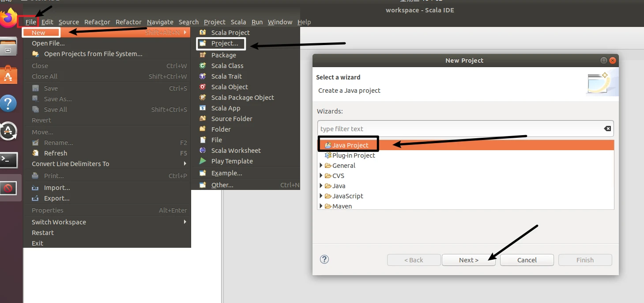Click the Scala Worksheet icon
The height and width of the screenshot is (303, 644).
pyautogui.click(x=203, y=151)
